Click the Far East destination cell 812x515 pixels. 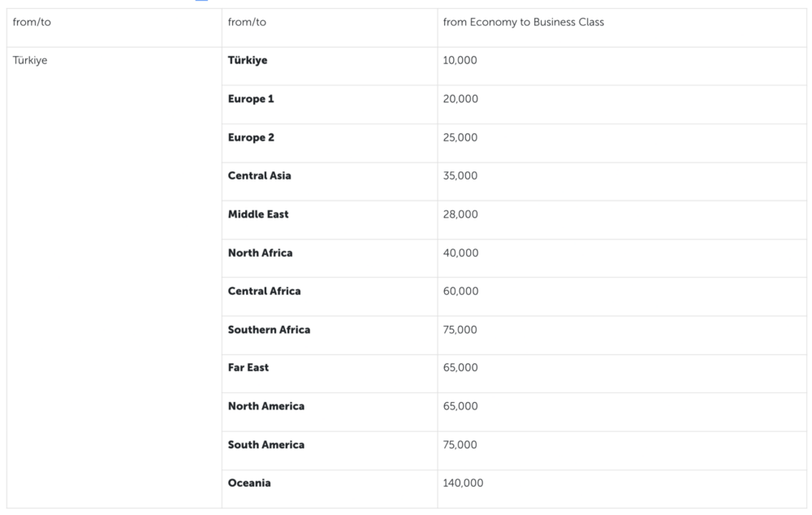[x=248, y=368]
